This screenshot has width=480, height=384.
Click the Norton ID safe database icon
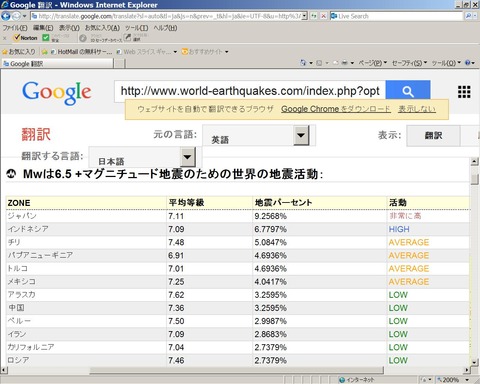(83, 38)
